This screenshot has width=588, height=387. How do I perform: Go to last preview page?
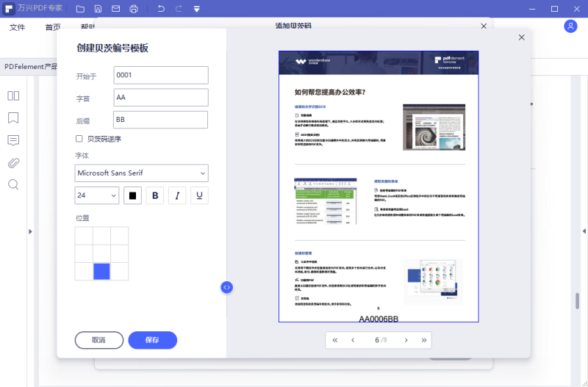point(424,340)
